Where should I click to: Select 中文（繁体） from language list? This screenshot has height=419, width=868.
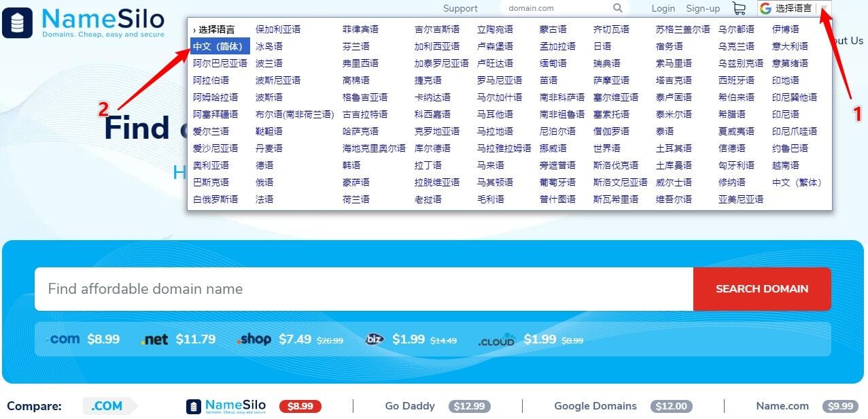tap(797, 182)
